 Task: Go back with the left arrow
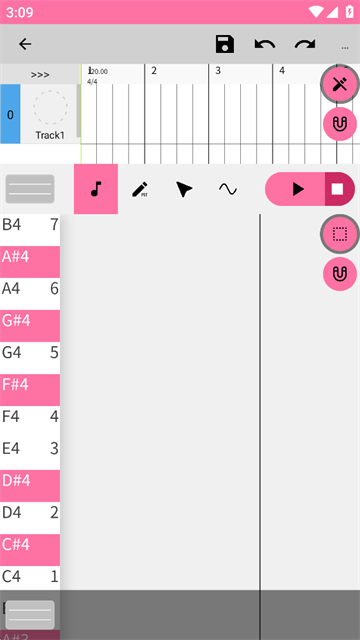pyautogui.click(x=25, y=44)
